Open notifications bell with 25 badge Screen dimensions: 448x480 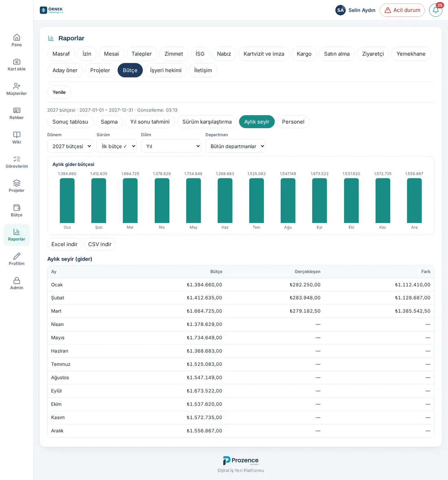(435, 10)
